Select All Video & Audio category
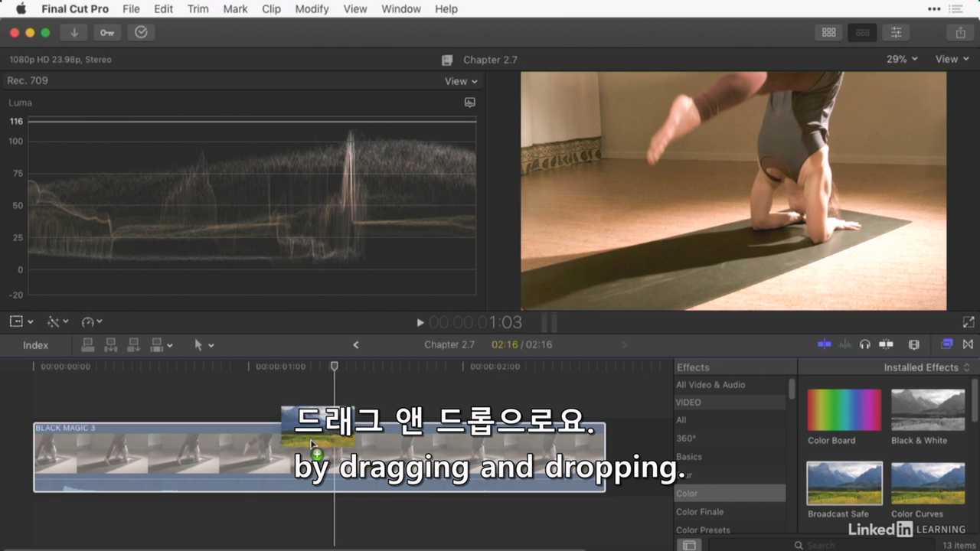Screen dimensions: 980x551 click(x=730, y=385)
